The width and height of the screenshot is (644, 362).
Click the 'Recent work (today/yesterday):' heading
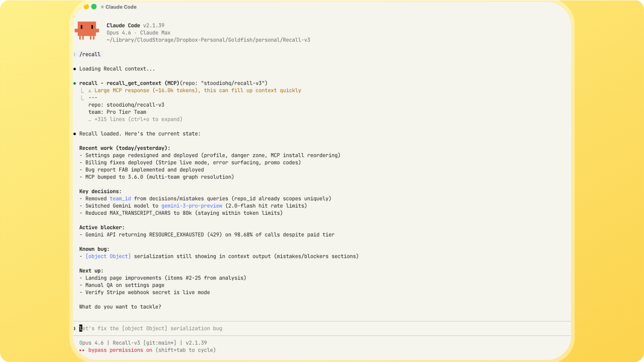125,148
